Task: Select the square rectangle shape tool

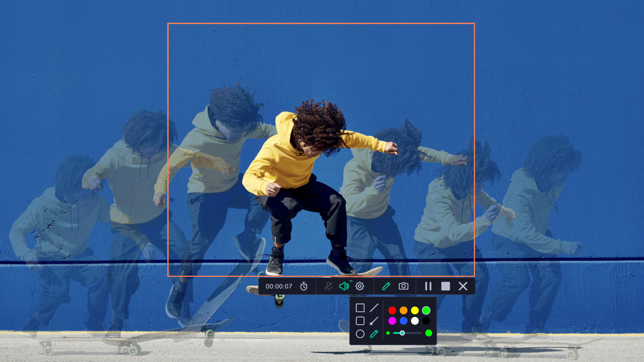Action: coord(360,308)
